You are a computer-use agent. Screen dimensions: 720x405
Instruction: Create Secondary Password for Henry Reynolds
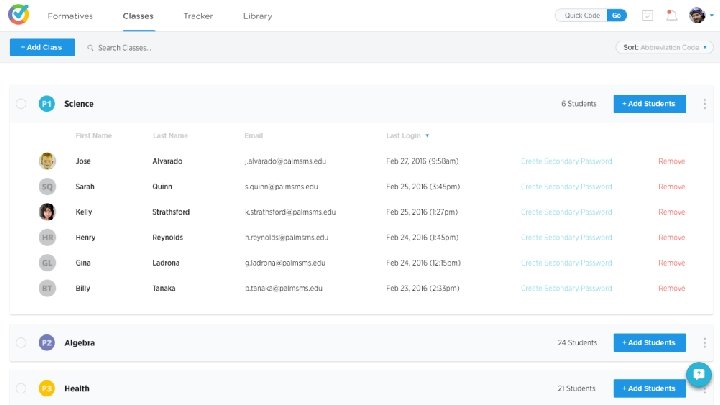(x=566, y=237)
